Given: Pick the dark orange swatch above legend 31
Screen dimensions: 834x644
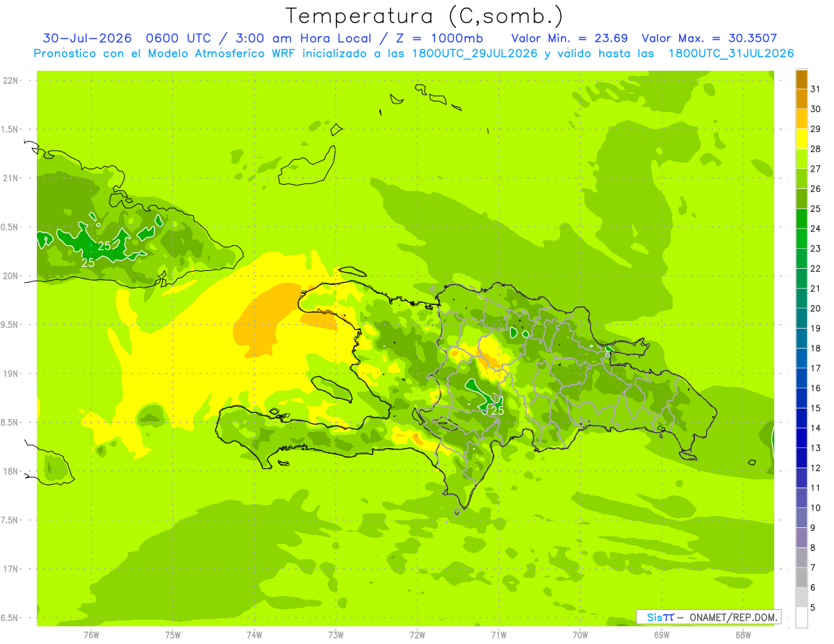Looking at the screenshot, I should [x=801, y=79].
